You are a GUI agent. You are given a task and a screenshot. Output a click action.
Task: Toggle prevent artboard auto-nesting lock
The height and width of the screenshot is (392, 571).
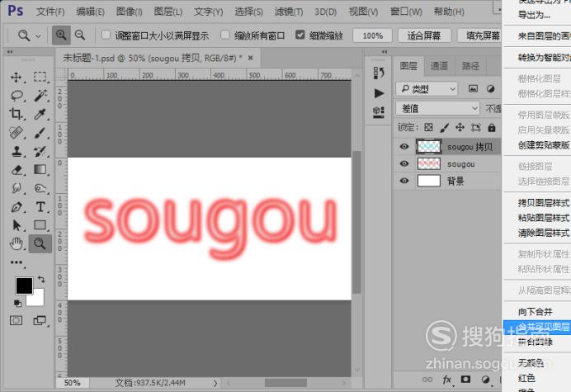click(475, 128)
